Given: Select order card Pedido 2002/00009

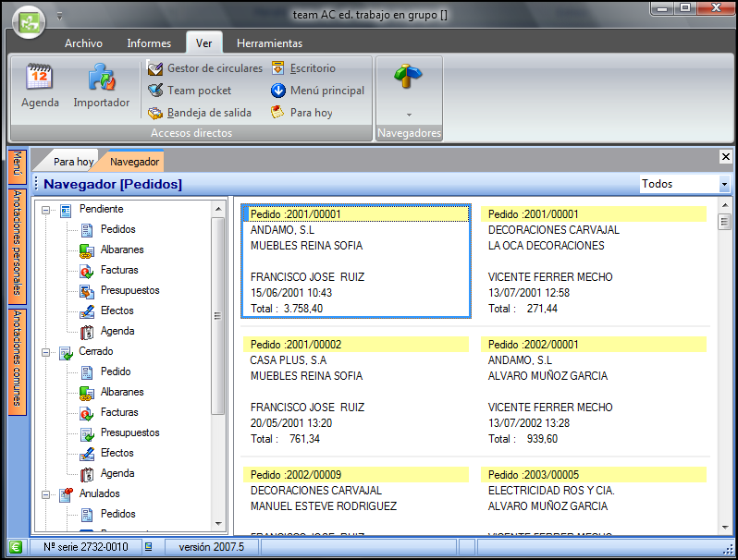Looking at the screenshot, I should [x=356, y=501].
